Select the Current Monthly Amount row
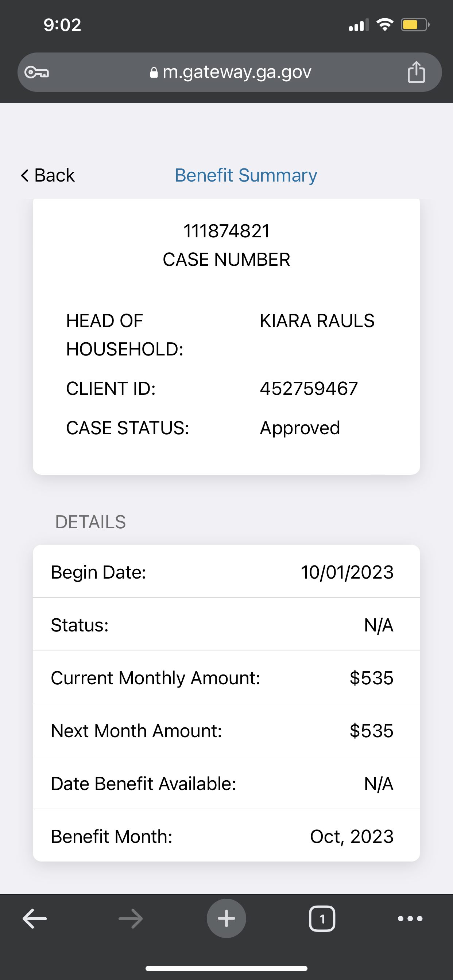453x980 pixels. click(226, 677)
